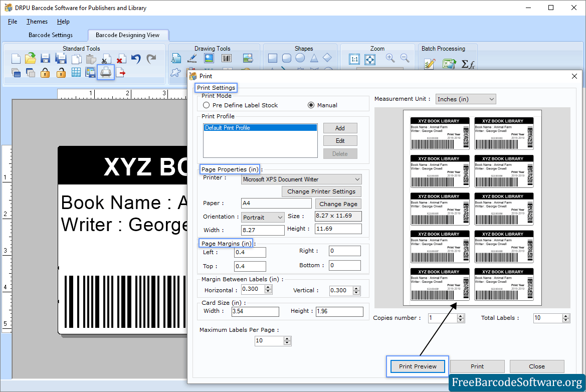Select the Picture tool in Drawing Tools

coord(209,58)
